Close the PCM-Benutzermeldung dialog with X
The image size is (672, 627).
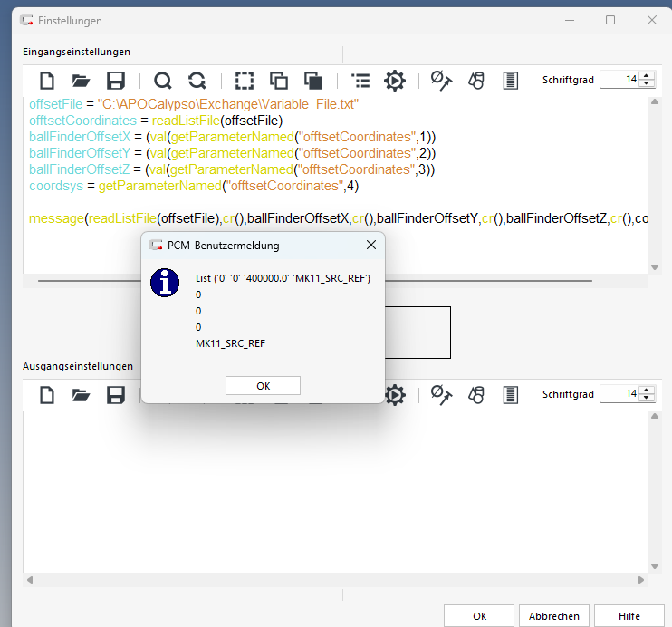pos(370,246)
